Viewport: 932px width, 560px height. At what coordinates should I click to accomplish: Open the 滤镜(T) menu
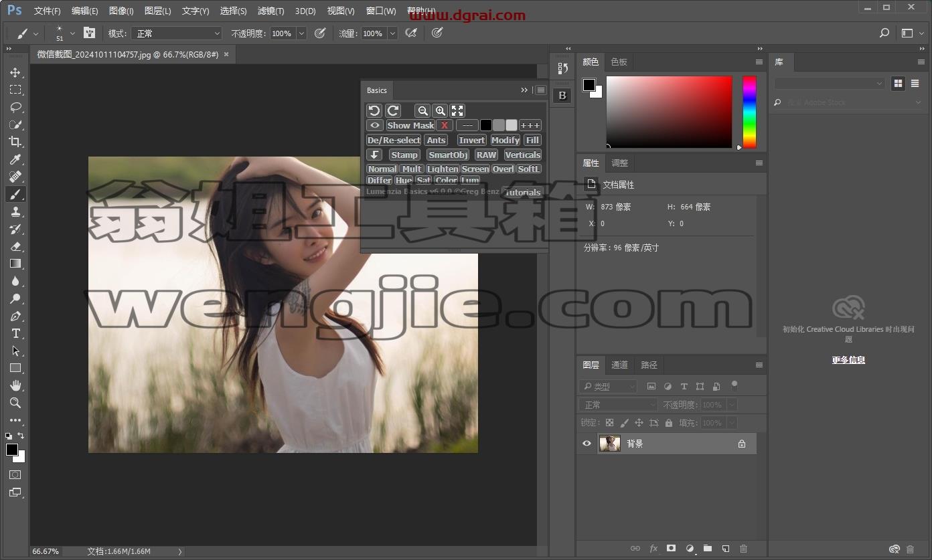[270, 11]
